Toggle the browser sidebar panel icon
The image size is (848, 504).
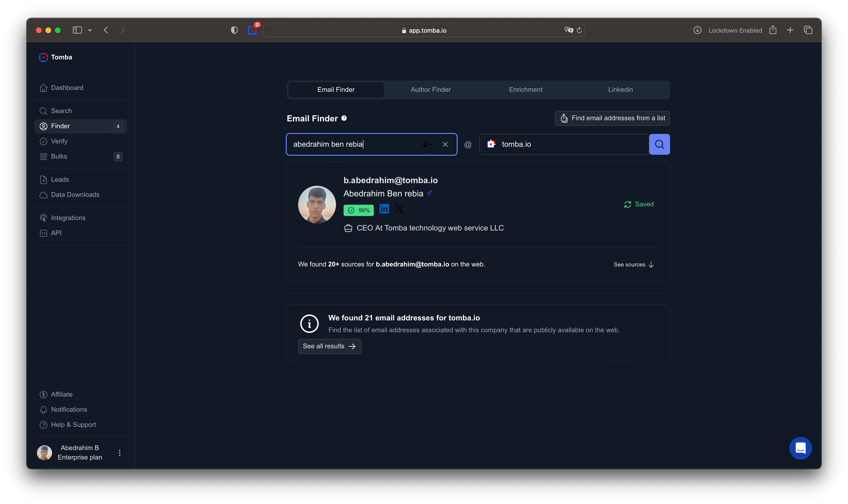(77, 30)
